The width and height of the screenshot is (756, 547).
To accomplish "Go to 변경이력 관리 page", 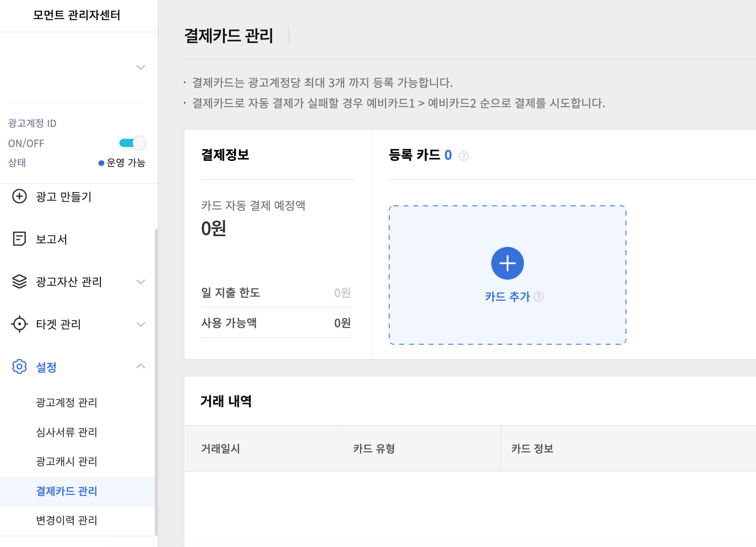I will coord(67,520).
